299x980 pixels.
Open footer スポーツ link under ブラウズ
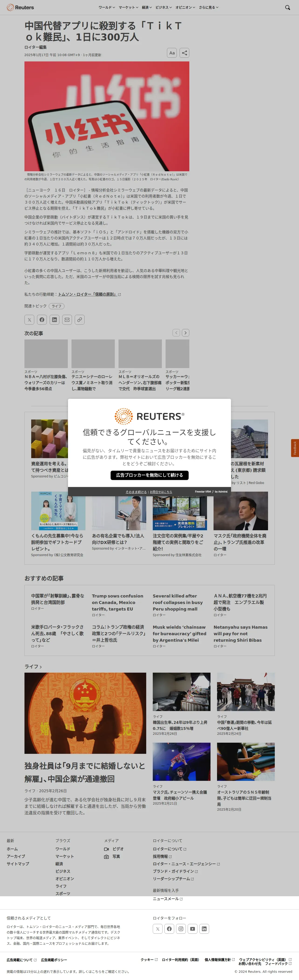[x=63, y=893]
